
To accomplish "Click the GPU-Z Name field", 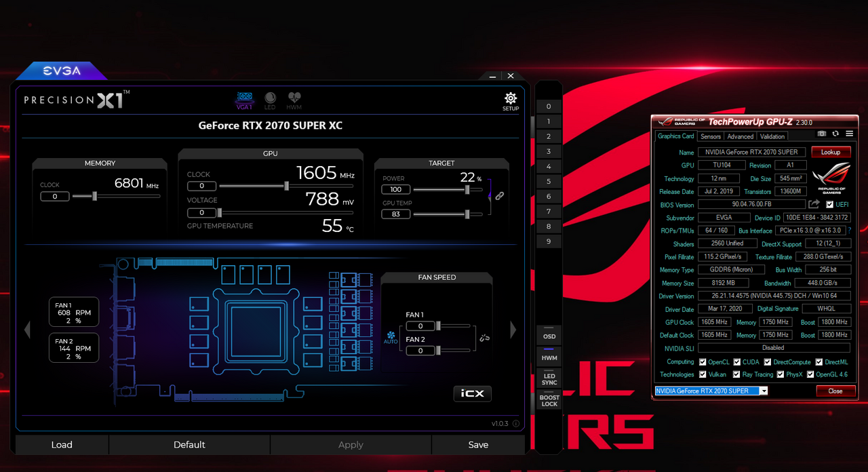I will [x=752, y=152].
